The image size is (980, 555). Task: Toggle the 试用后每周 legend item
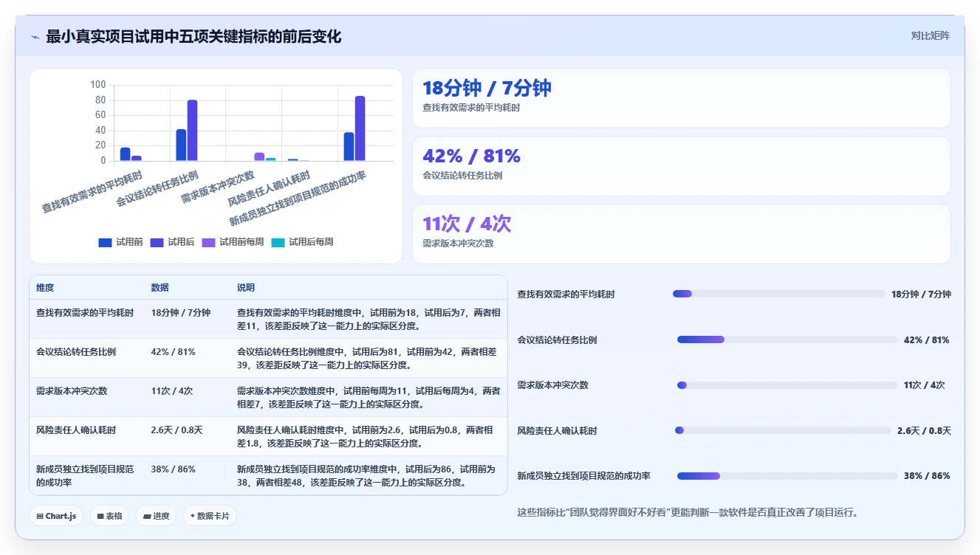tap(302, 242)
